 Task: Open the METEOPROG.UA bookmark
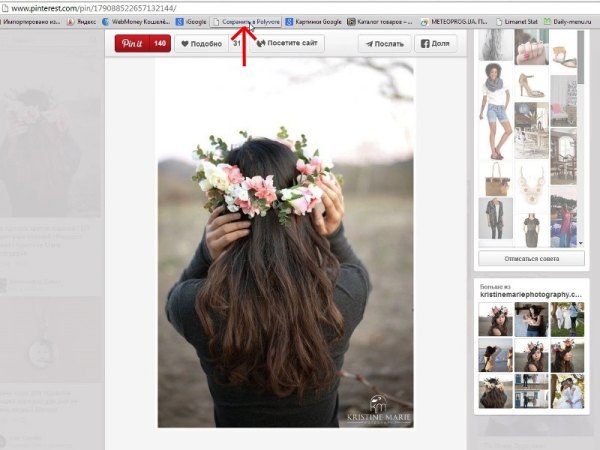click(454, 22)
